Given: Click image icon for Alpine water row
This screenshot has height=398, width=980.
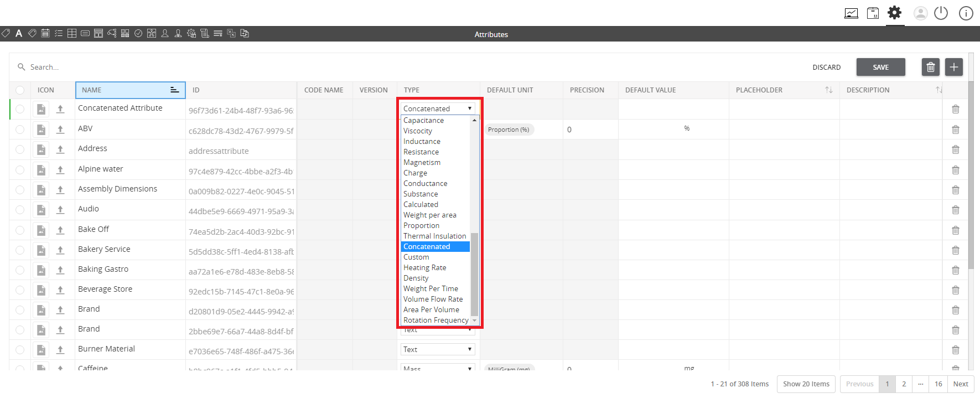Looking at the screenshot, I should click(x=41, y=170).
